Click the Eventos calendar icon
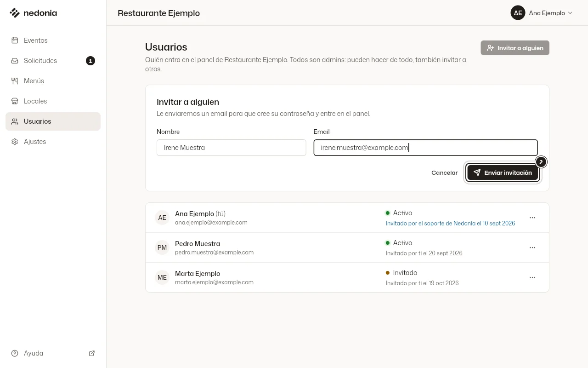588x368 pixels. [15, 40]
